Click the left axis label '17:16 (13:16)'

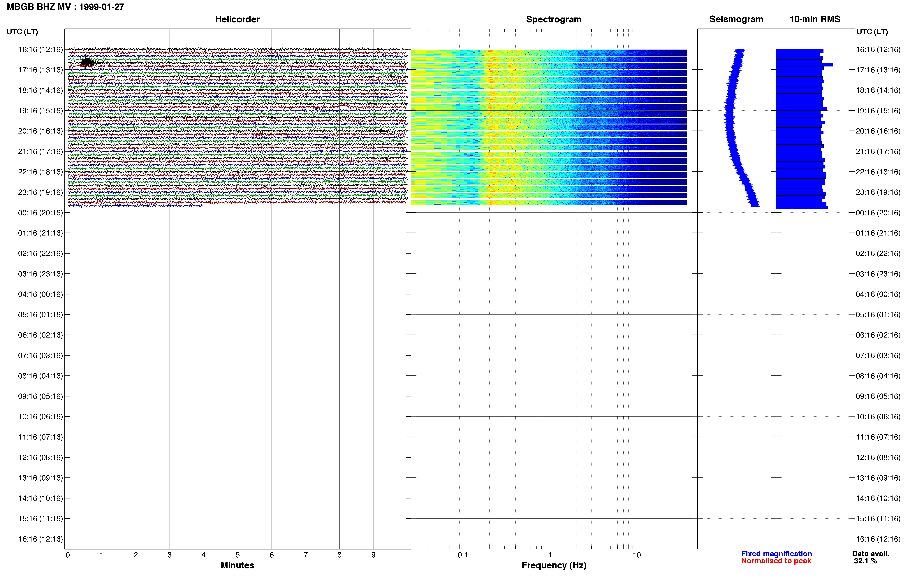pyautogui.click(x=41, y=70)
